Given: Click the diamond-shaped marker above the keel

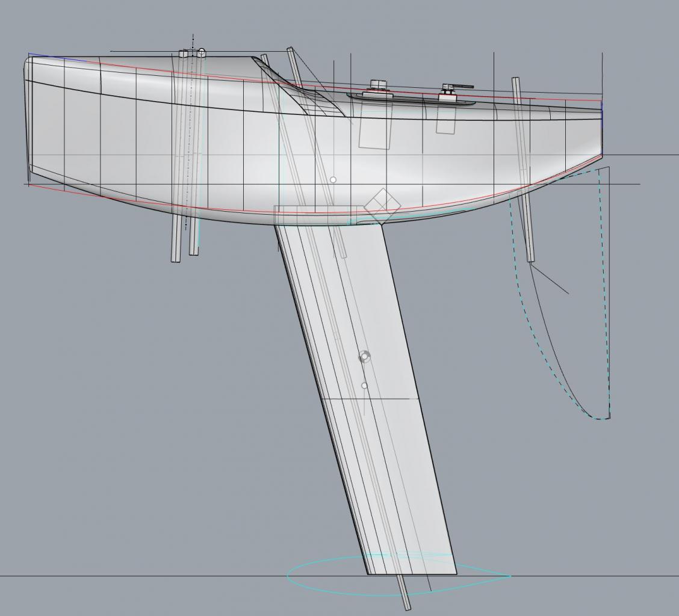Looking at the screenshot, I should (382, 206).
